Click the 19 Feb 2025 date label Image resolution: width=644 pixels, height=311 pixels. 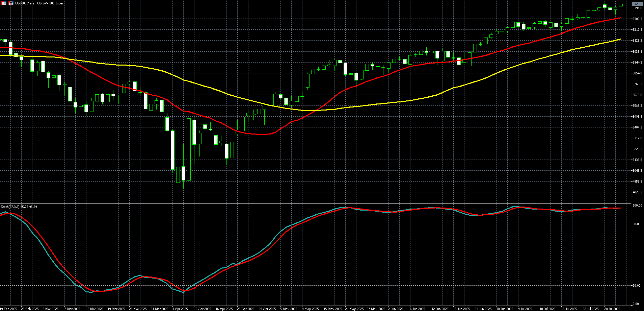tap(8, 309)
